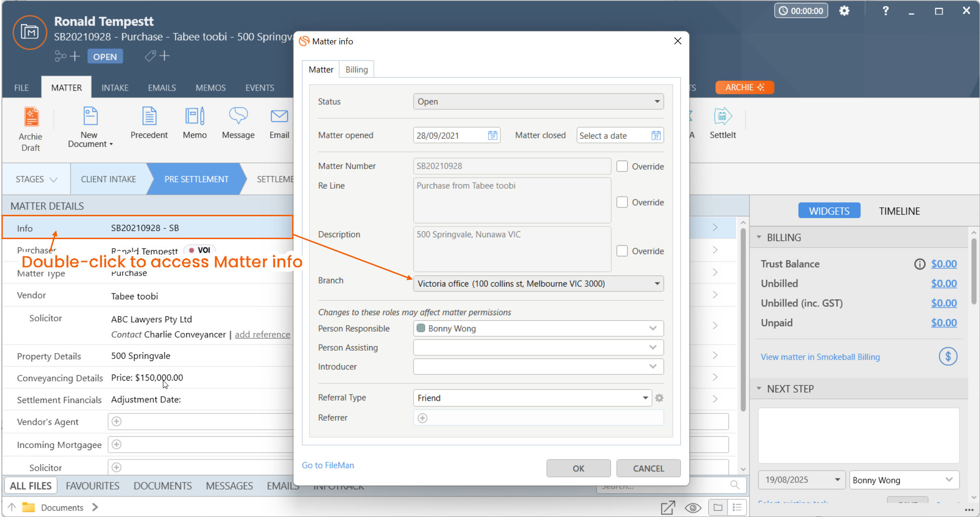Add Vendor's Agent contact
The image size is (980, 517).
[x=117, y=421]
